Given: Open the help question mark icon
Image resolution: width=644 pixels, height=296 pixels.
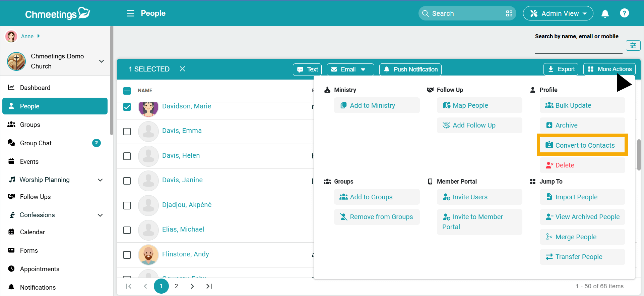Looking at the screenshot, I should 624,13.
